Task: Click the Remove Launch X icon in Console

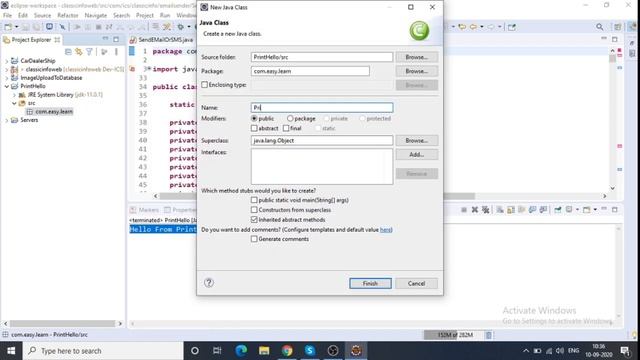Action: [x=475, y=210]
